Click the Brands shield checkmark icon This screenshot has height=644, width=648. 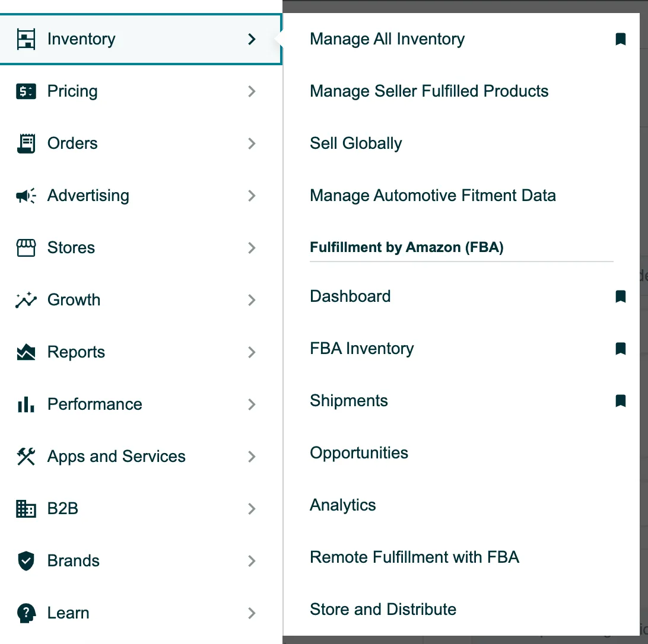pyautogui.click(x=26, y=561)
